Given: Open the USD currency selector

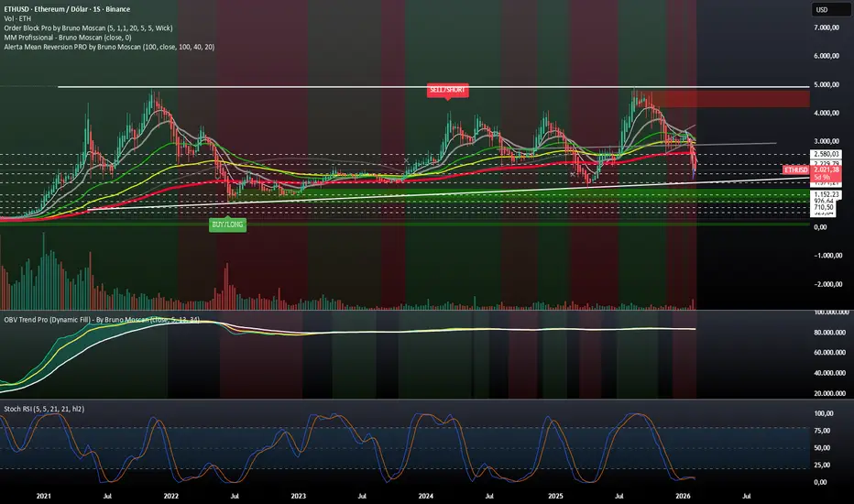Looking at the screenshot, I should [831, 9].
